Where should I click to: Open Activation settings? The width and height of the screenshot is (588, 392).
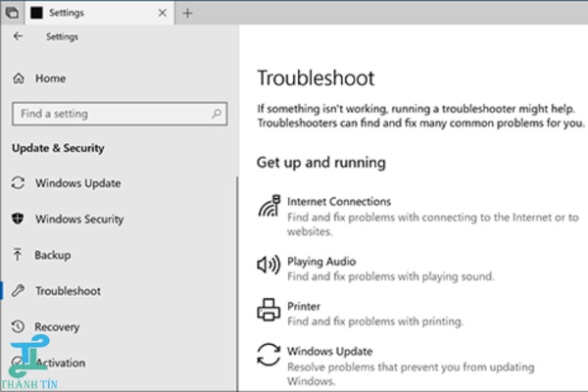(x=61, y=363)
